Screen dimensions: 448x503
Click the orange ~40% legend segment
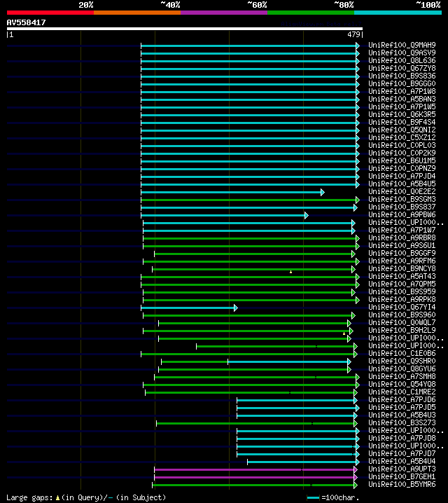pos(137,13)
